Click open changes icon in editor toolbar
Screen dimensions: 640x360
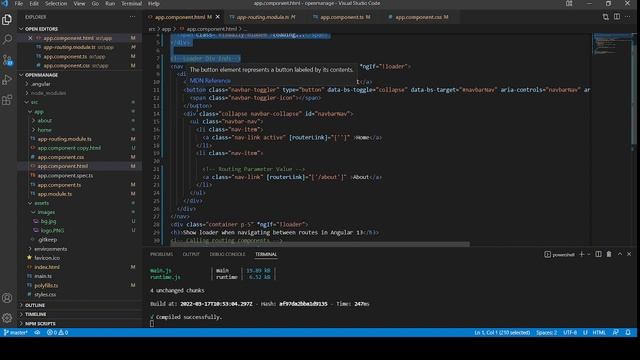(x=606, y=17)
